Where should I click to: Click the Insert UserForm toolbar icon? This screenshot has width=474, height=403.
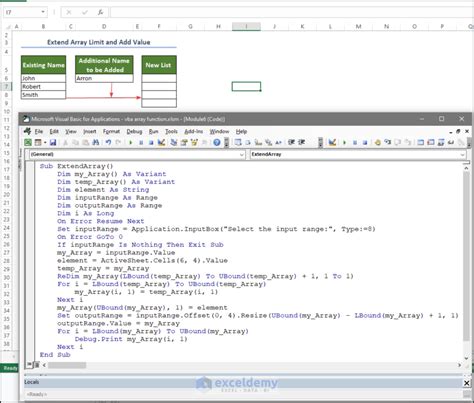point(38,143)
